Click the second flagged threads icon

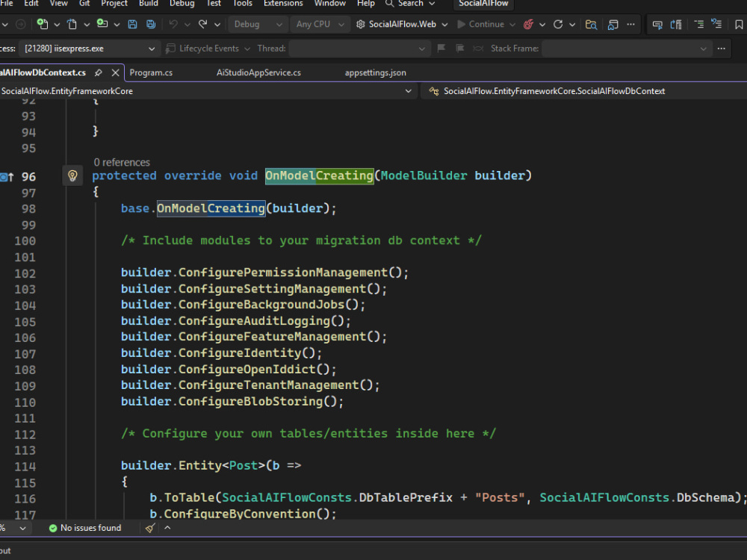pos(459,49)
